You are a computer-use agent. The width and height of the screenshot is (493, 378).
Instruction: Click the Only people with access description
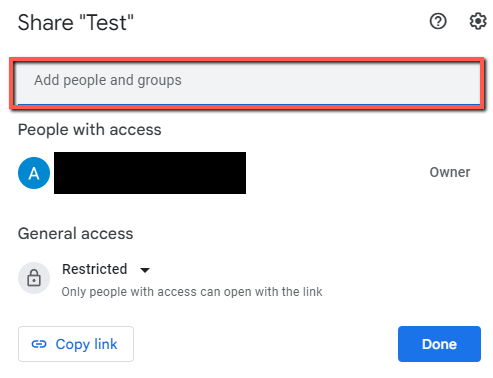click(192, 292)
